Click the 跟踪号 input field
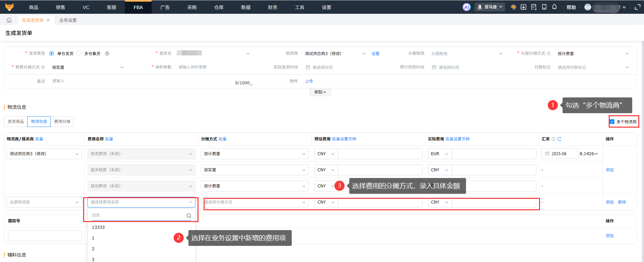Screen dimensions: 644x262 point(45,236)
